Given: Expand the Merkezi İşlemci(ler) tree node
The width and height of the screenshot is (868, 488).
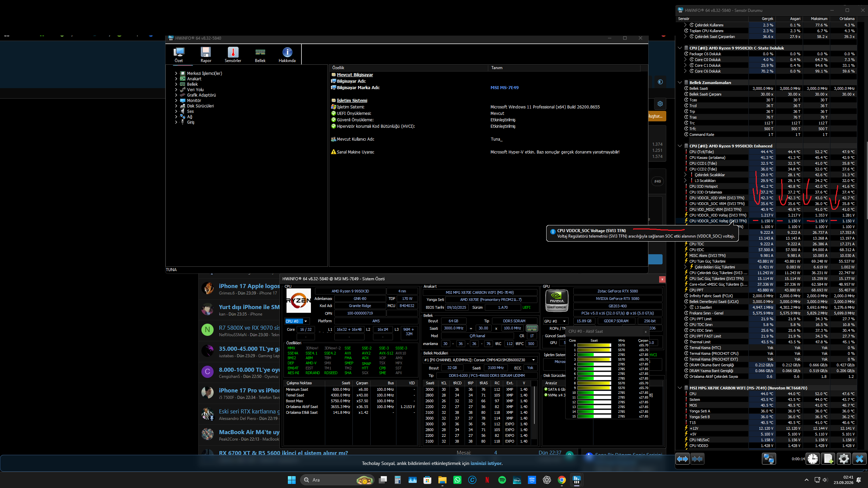Looking at the screenshot, I should [176, 74].
